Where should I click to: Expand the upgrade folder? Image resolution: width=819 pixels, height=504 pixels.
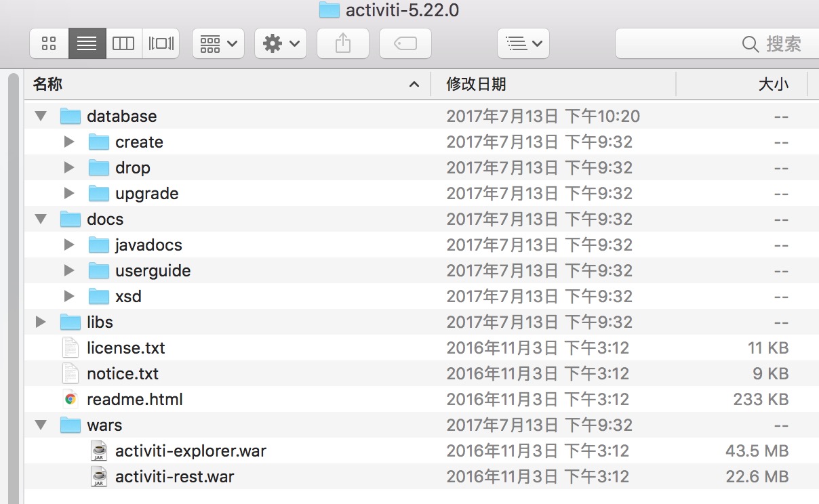tap(68, 194)
